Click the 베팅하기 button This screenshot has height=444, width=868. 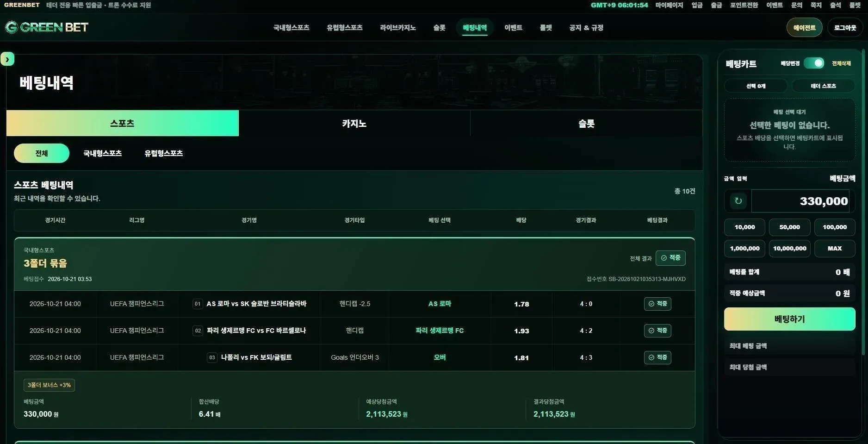[789, 319]
